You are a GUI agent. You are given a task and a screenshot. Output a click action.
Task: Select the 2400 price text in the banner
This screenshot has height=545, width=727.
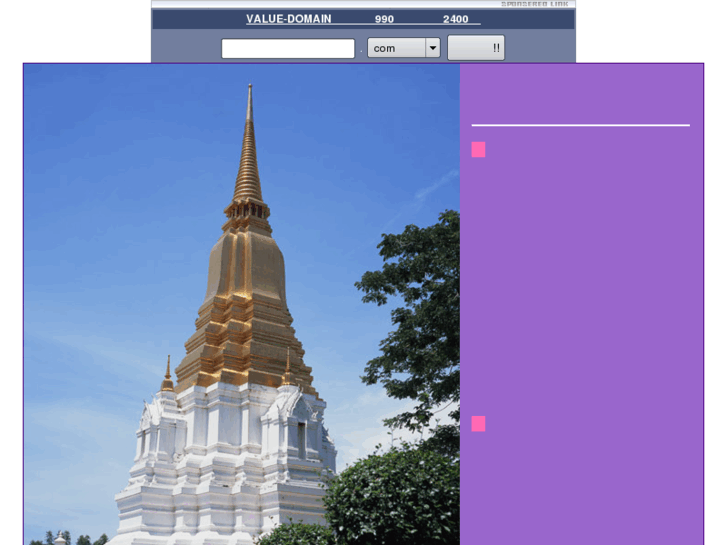coord(455,19)
